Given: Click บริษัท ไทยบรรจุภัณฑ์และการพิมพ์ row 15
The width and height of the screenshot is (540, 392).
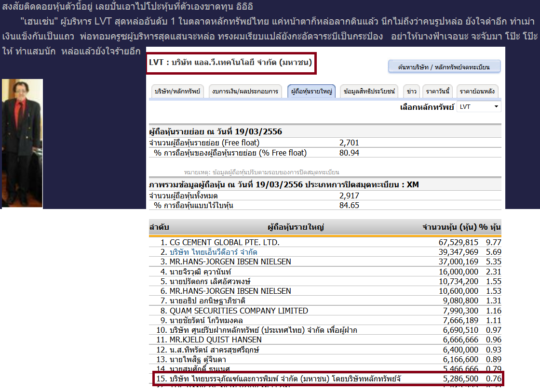Looking at the screenshot, I should click(x=327, y=379).
